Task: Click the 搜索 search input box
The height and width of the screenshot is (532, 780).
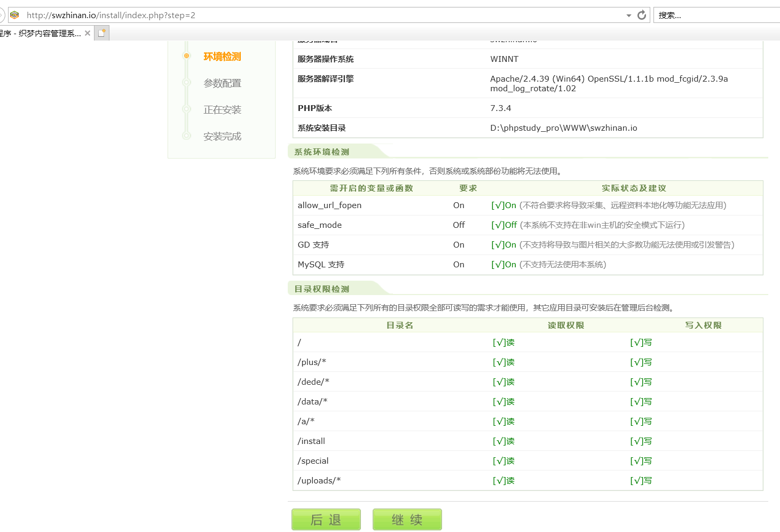Action: (x=718, y=15)
